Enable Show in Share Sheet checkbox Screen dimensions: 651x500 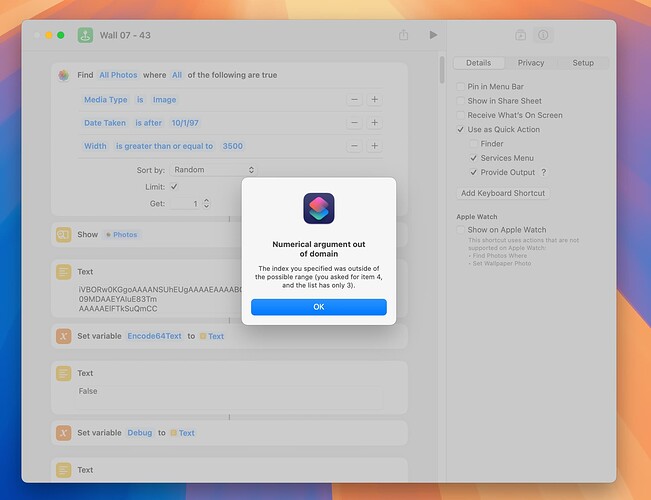point(460,101)
